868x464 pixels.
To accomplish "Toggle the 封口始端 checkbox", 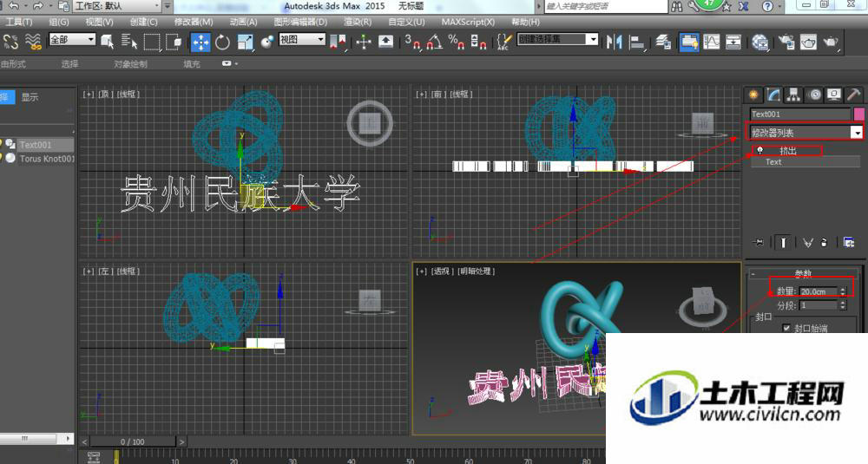I will [x=786, y=329].
